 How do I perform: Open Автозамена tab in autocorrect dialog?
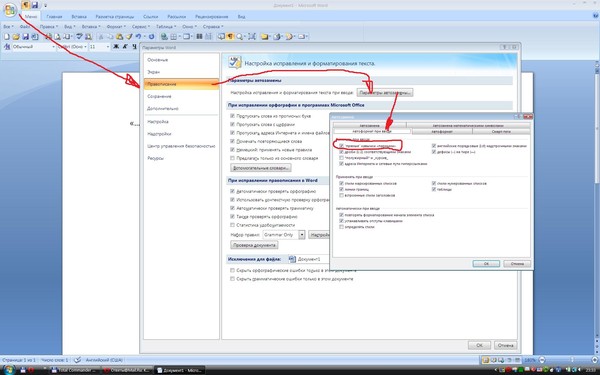(x=369, y=126)
